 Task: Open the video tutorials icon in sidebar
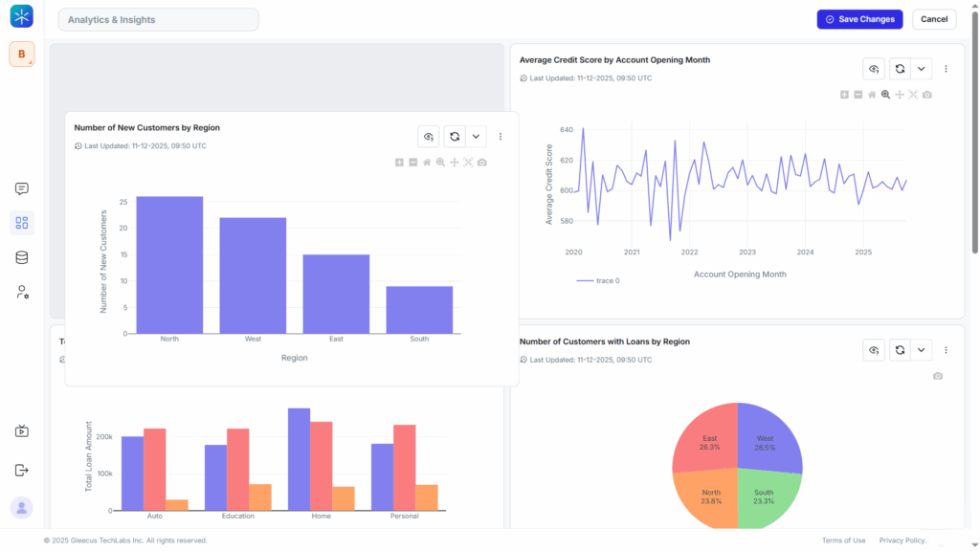pos(22,431)
